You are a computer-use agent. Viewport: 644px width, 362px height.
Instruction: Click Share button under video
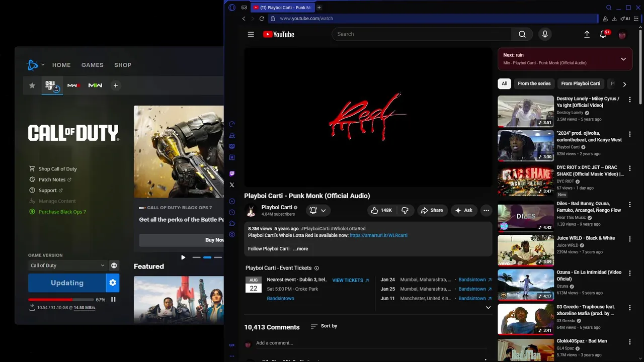pyautogui.click(x=432, y=210)
